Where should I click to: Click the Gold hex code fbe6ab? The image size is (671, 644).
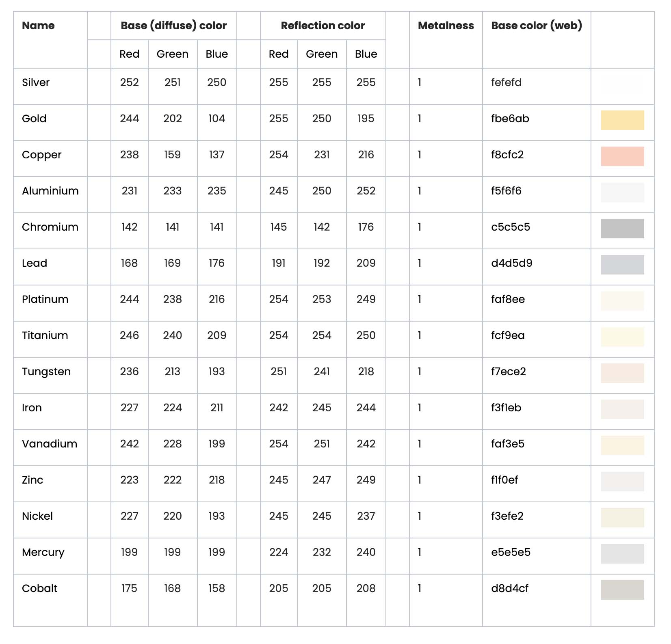[510, 119]
